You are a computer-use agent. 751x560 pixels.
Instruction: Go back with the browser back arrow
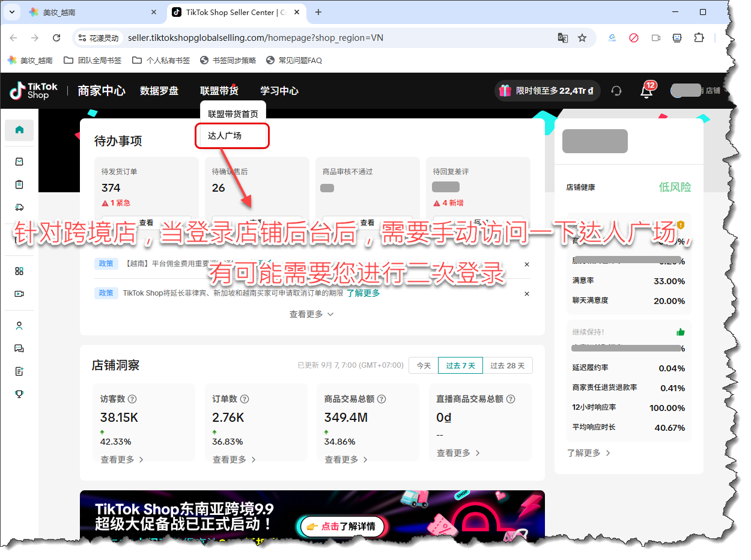(x=14, y=38)
